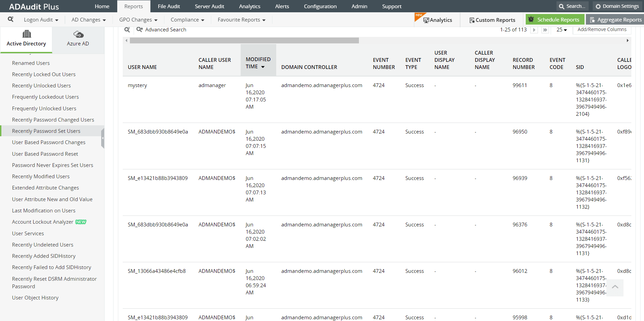
Task: Click the EVENT TYPE column header
Action: click(413, 64)
